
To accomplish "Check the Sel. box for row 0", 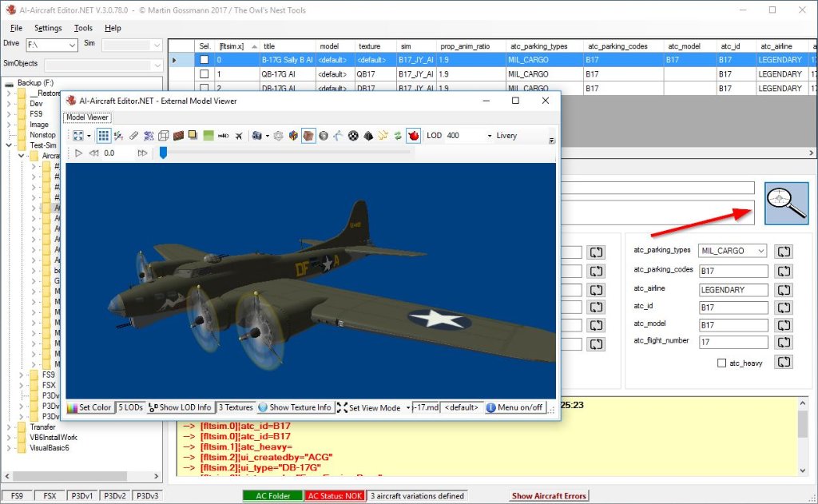I will pyautogui.click(x=204, y=60).
